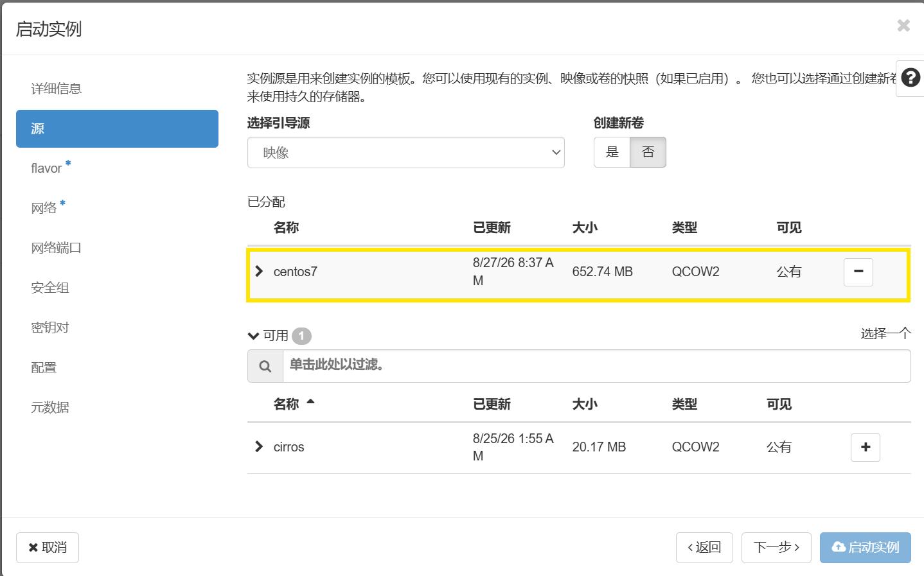Viewport: 924px width, 576px height.
Task: Collapse the 可用 section
Action: point(254,336)
